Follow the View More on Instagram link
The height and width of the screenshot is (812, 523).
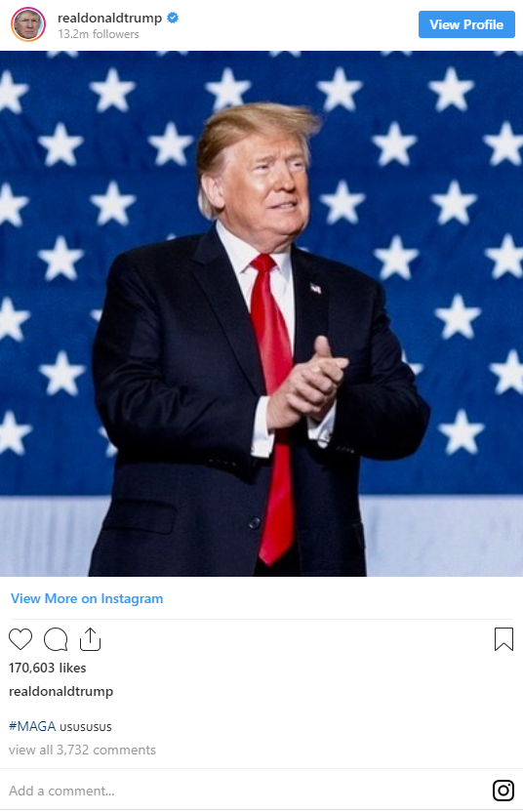coord(87,598)
